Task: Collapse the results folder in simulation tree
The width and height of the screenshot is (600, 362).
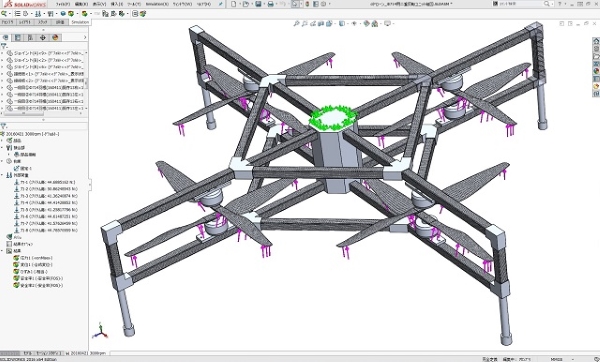Action: [x=3, y=251]
